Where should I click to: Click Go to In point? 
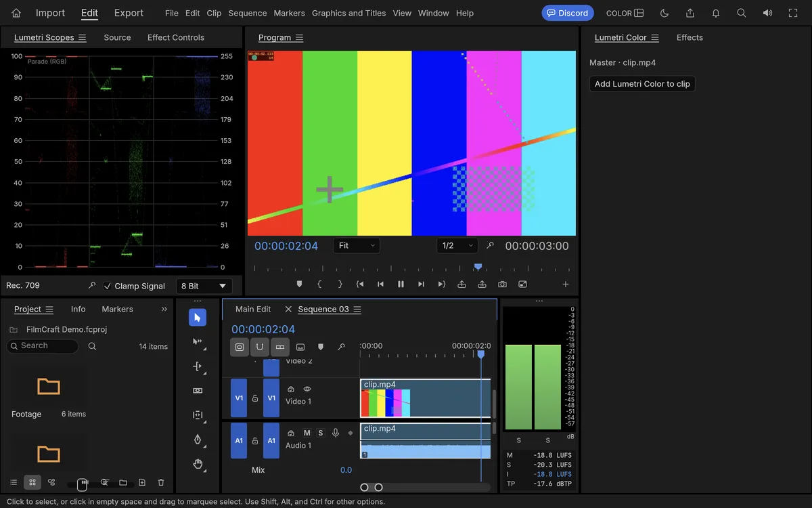pos(361,284)
